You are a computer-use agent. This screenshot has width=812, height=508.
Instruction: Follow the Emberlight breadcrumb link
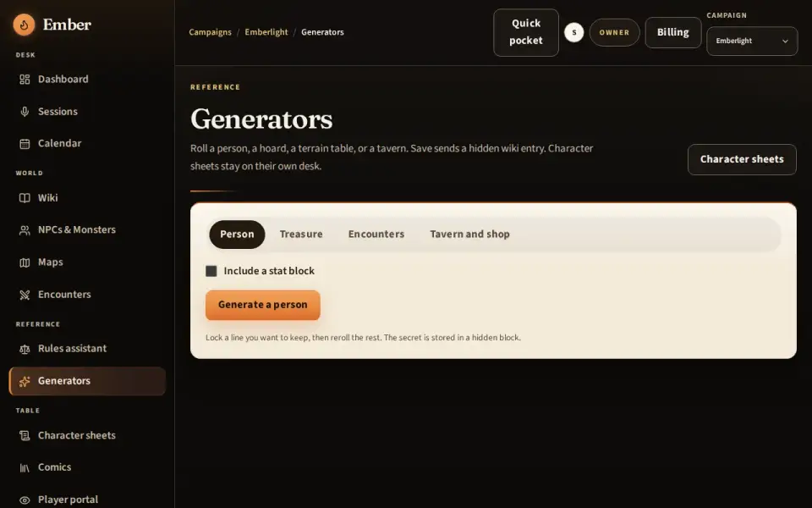pos(266,32)
